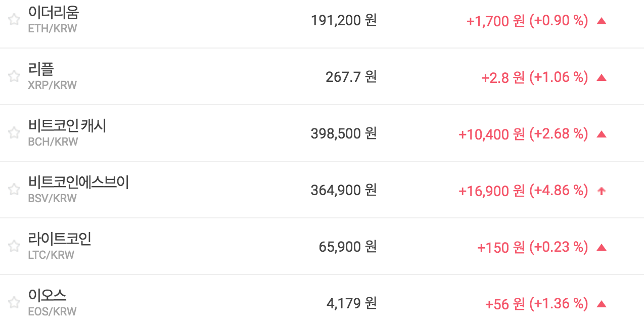This screenshot has width=644, height=322.
Task: Click the 4,179 원 EOS price
Action: (351, 304)
